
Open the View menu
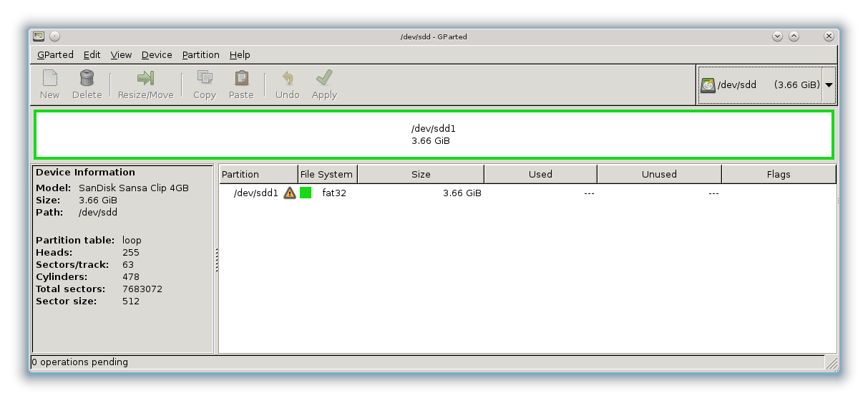pos(121,54)
